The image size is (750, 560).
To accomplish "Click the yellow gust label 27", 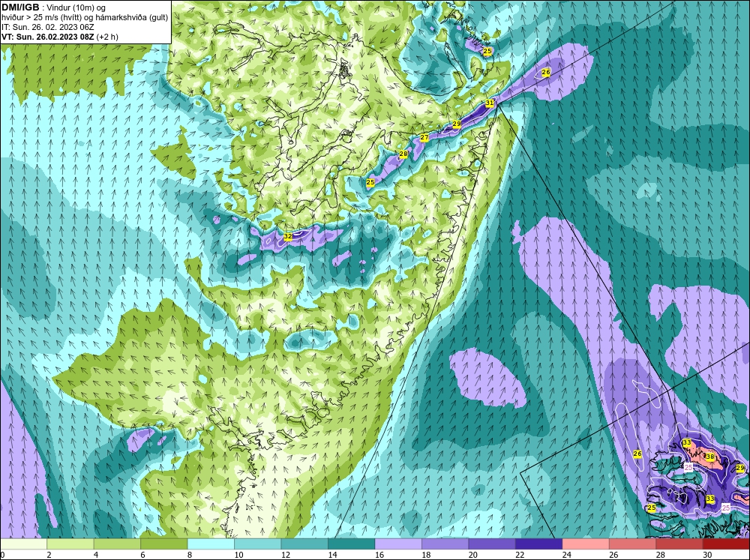I will [424, 138].
